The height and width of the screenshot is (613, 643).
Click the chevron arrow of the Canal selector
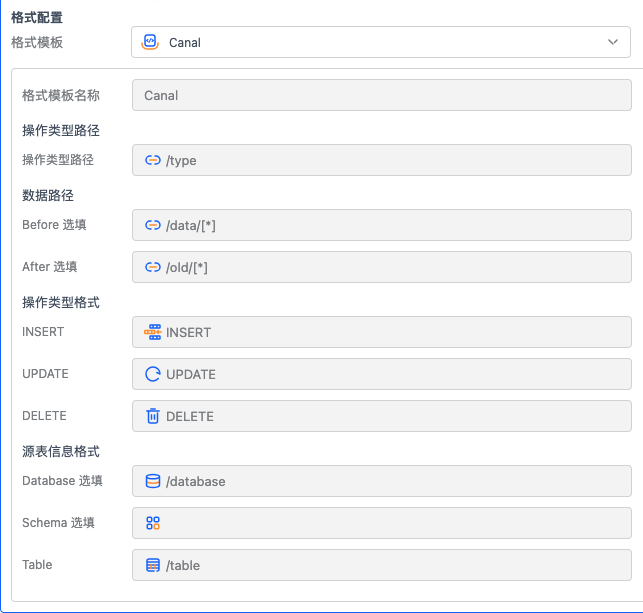613,42
